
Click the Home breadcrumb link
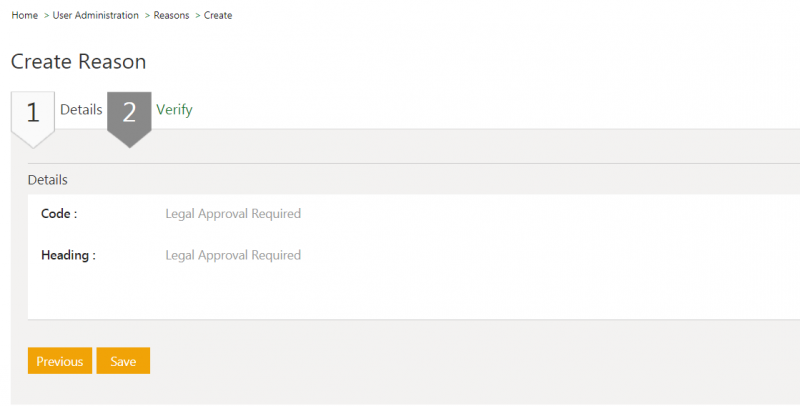[24, 16]
